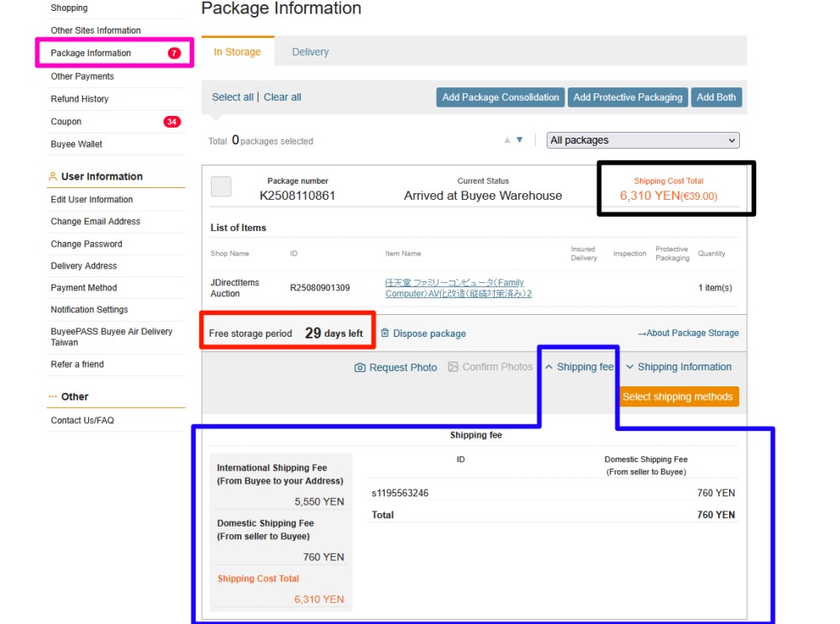Click the trash icon beside Dispose package
The height and width of the screenshot is (624, 840).
[x=385, y=333]
